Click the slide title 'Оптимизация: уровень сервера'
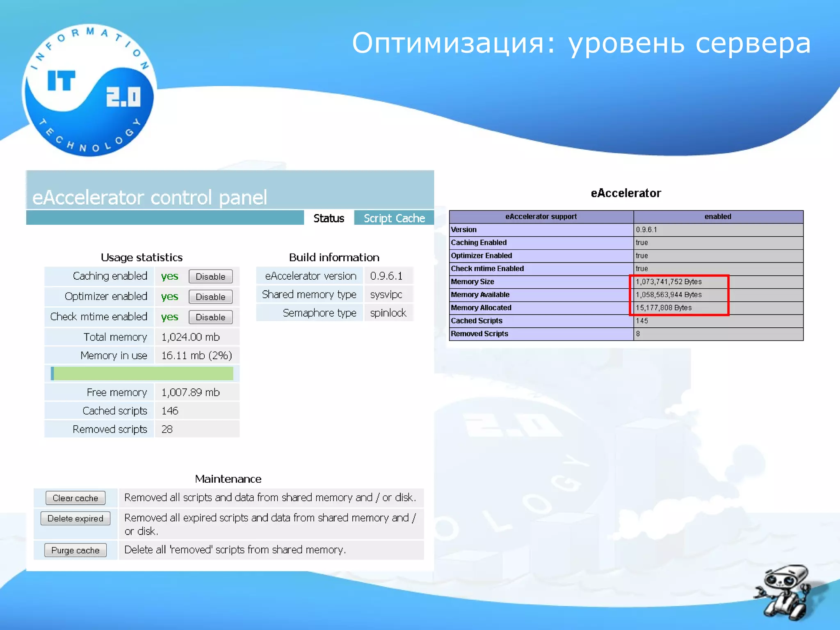Screen dimensions: 840x630 click(581, 43)
